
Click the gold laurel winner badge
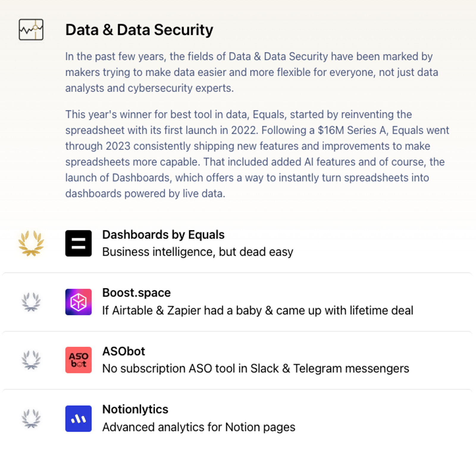[x=31, y=243]
